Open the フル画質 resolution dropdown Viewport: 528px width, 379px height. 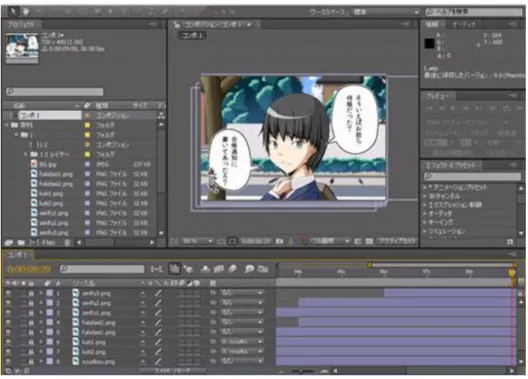tap(329, 241)
